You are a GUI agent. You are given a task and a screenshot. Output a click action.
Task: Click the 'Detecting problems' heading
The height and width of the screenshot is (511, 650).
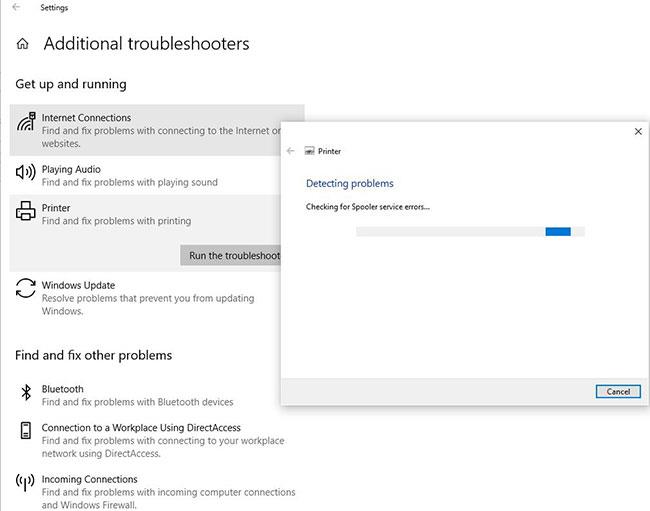349,184
